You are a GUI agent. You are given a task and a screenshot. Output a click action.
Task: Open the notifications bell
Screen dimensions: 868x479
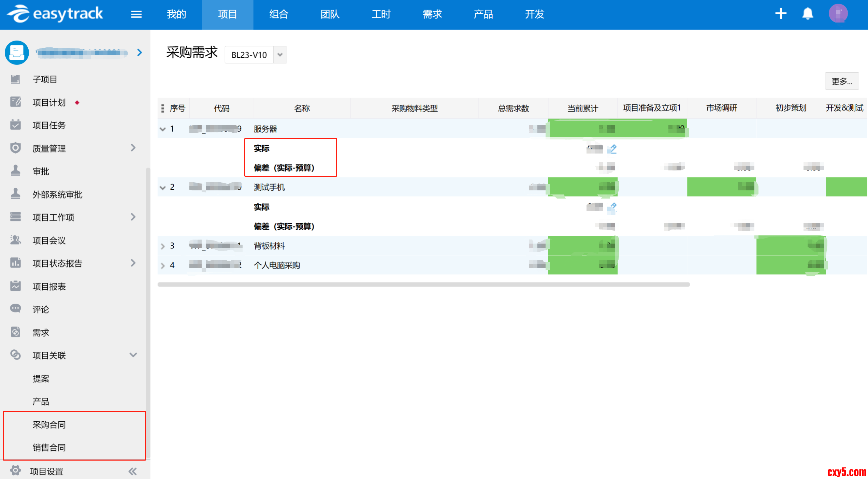pos(808,14)
